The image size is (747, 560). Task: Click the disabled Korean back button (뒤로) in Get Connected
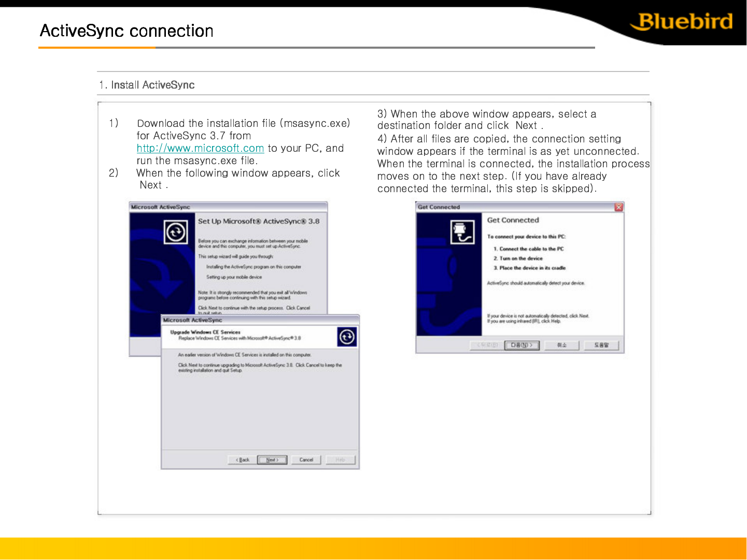(x=487, y=345)
